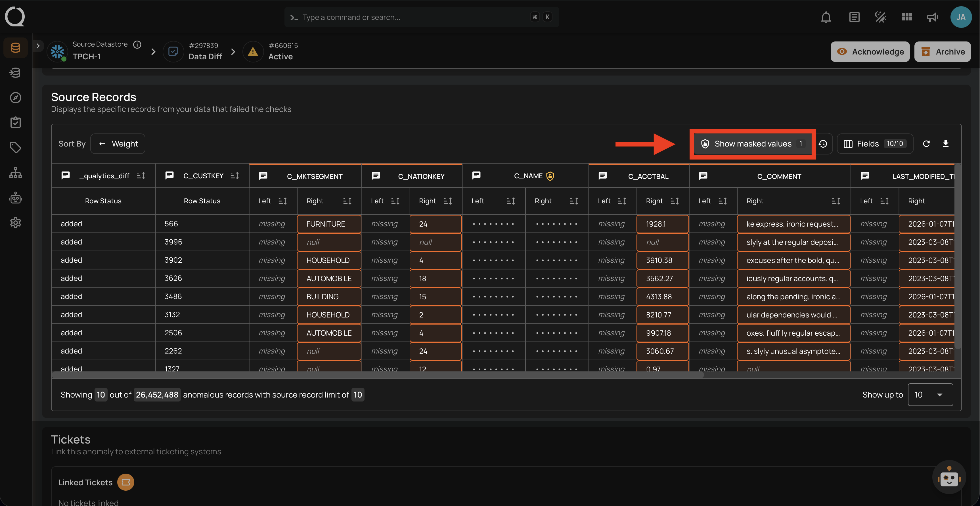Open the JA user avatar menu
This screenshot has width=980, height=506.
click(961, 17)
